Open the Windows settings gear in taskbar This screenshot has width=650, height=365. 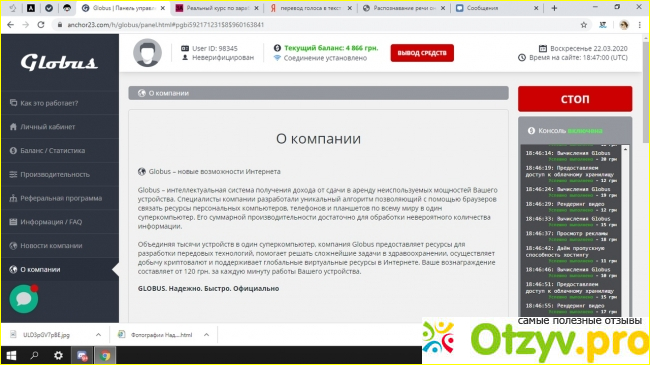58,355
